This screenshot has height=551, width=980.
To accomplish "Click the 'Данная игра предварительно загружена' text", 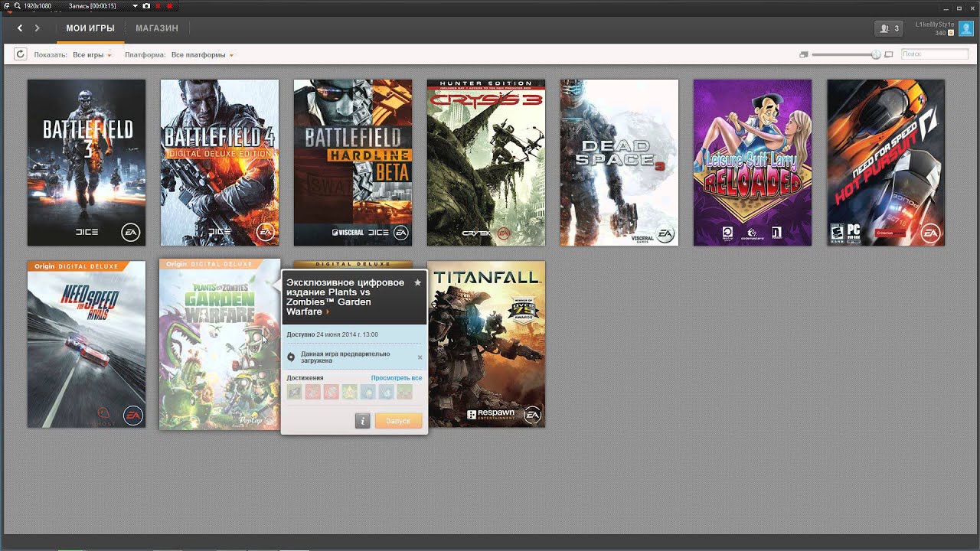I will [x=345, y=357].
